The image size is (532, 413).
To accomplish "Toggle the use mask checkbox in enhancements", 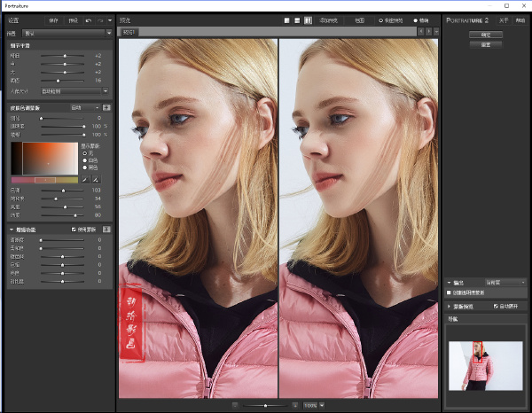I will (x=74, y=230).
